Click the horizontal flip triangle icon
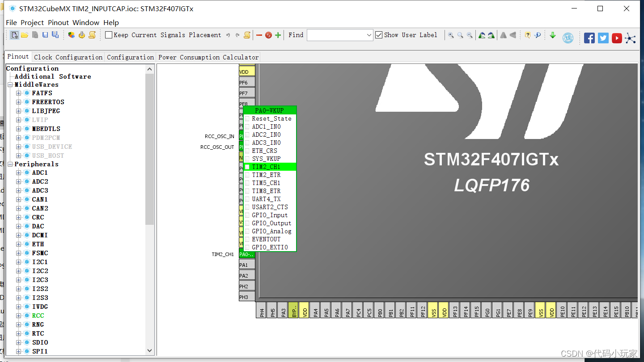Screen dimensions: 644x362 pos(513,35)
